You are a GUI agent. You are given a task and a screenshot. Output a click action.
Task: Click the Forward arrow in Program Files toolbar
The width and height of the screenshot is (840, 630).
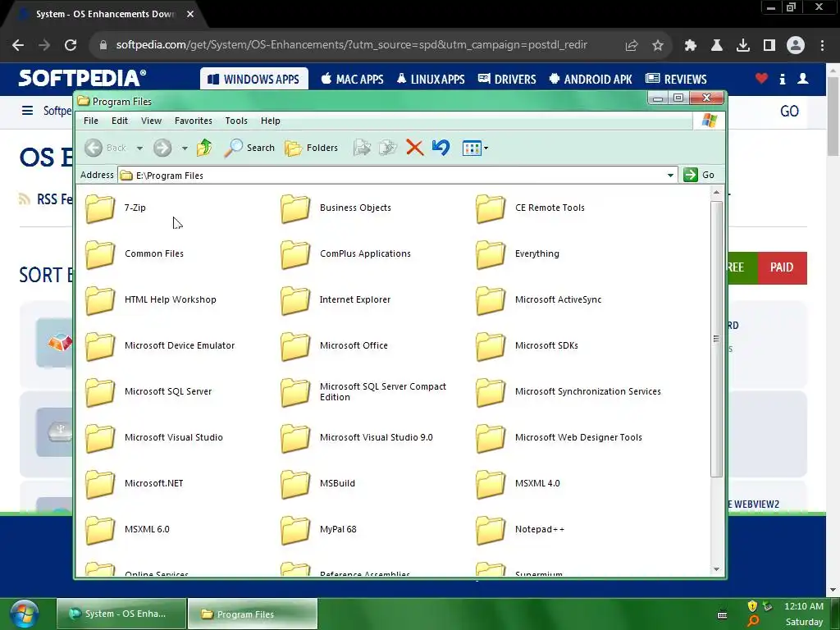pyautogui.click(x=162, y=148)
